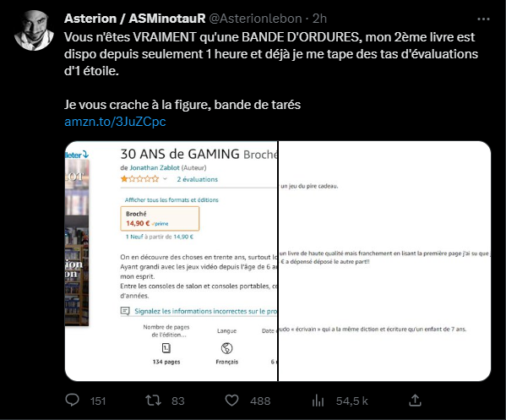Click the globe language icon above Français

click(227, 348)
